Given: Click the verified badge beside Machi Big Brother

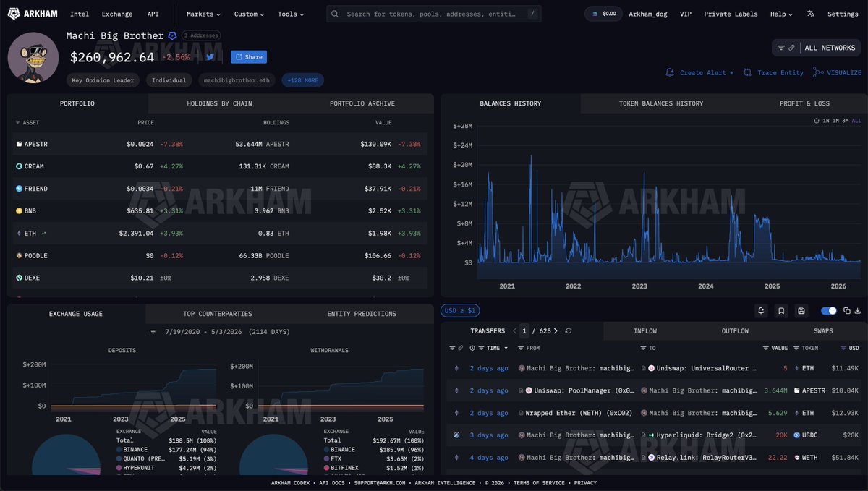Looking at the screenshot, I should pos(172,35).
